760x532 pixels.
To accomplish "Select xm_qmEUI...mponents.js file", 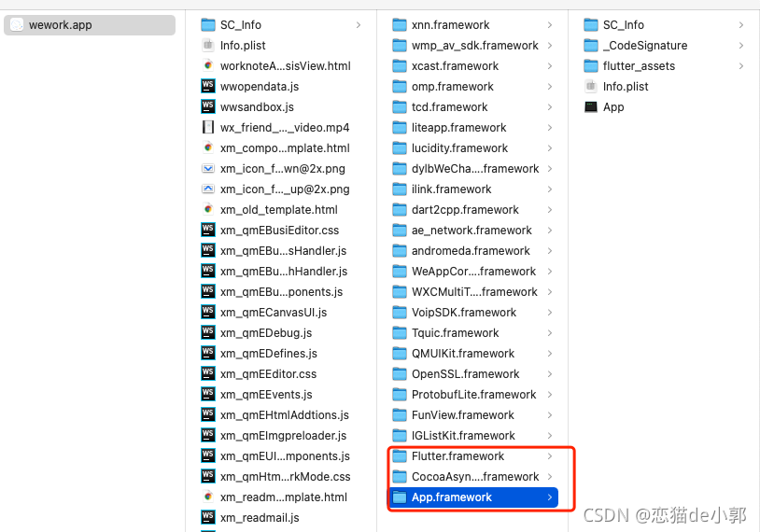I will pos(281,455).
